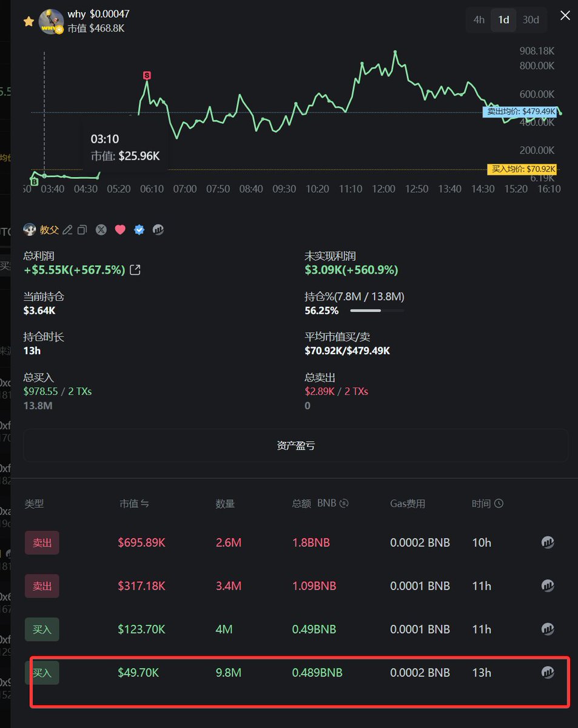This screenshot has width=578, height=728.
Task: Toggle the clock icon in 时间 column header
Action: pos(499,503)
